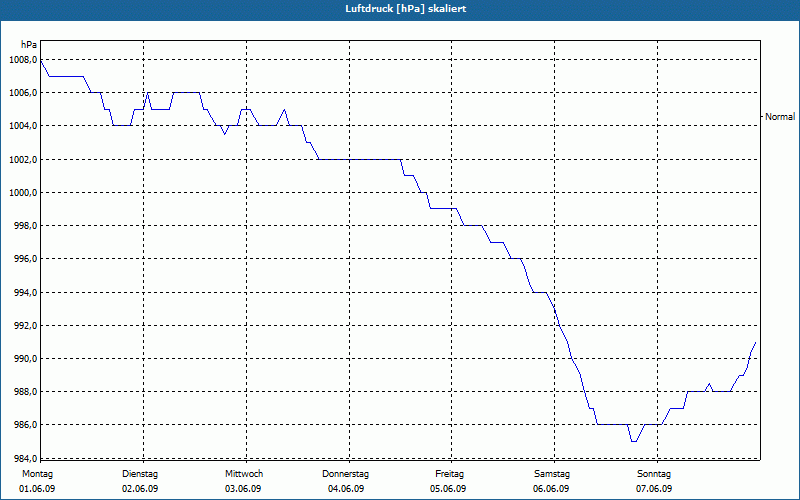The width and height of the screenshot is (800, 500).
Task: Click the date '04.06.09'
Action: tap(346, 489)
